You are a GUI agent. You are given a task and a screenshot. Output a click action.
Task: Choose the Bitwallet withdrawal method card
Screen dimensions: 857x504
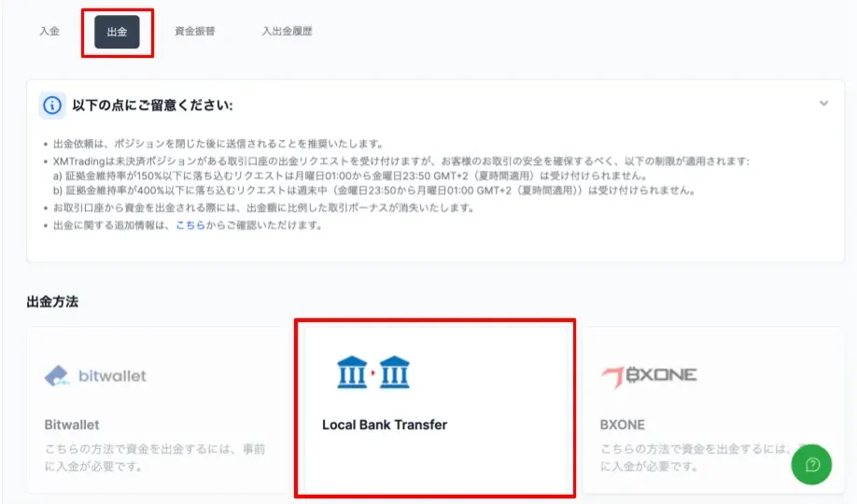point(158,410)
